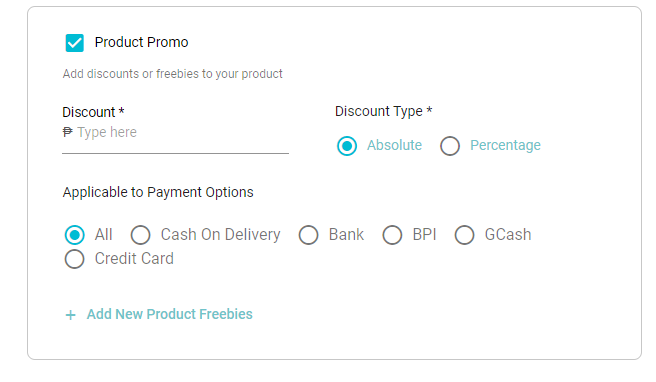Select the Absolute discount type radio button
Viewport: 656px width, 382px height.
[x=347, y=146]
